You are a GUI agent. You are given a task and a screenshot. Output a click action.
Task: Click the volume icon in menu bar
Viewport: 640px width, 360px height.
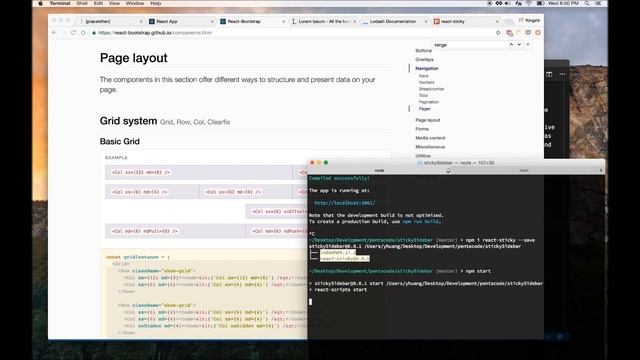[508, 3]
